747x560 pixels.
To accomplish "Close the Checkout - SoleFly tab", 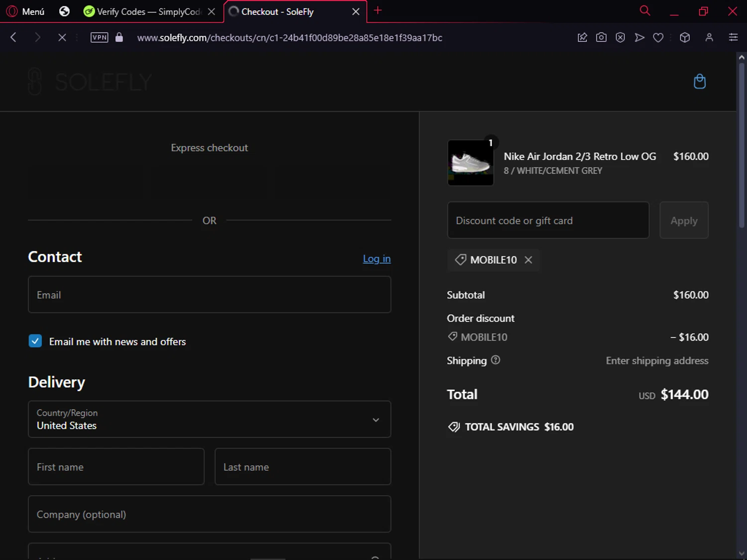I will click(x=356, y=11).
